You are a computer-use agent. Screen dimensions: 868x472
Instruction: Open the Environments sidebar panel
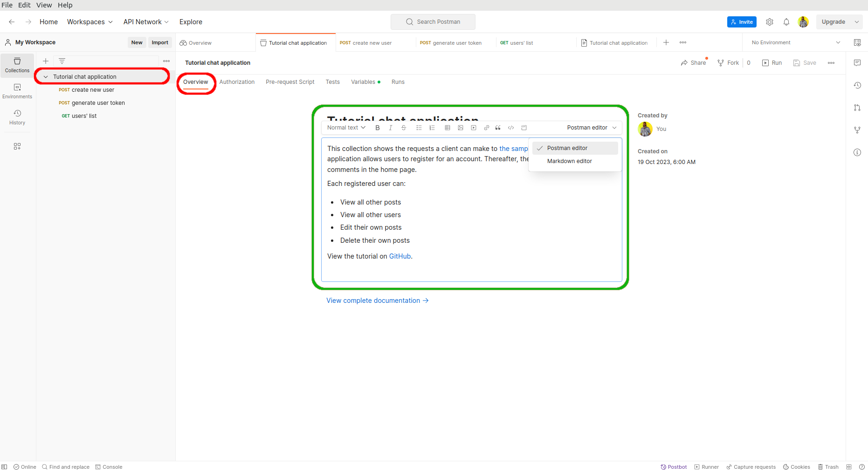tap(17, 91)
